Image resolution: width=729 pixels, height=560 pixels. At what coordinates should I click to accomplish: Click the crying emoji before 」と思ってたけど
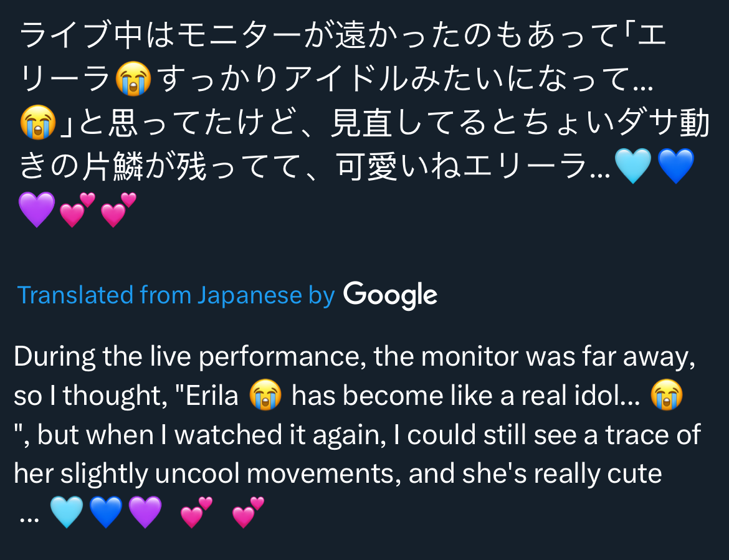pyautogui.click(x=38, y=122)
